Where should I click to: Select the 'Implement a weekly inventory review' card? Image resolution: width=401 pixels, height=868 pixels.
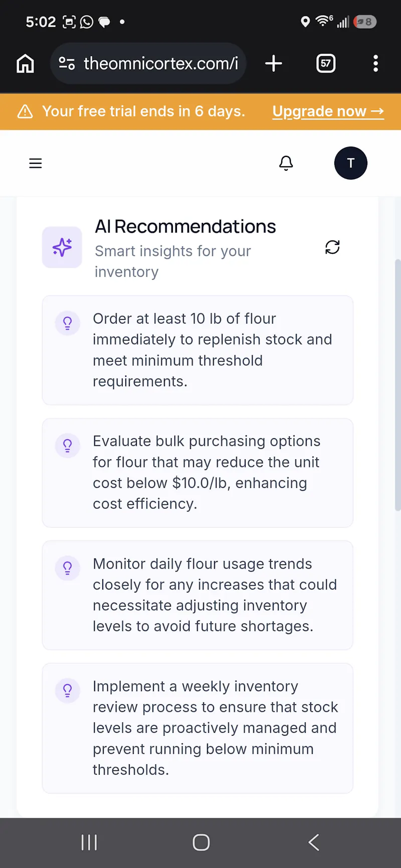197,728
